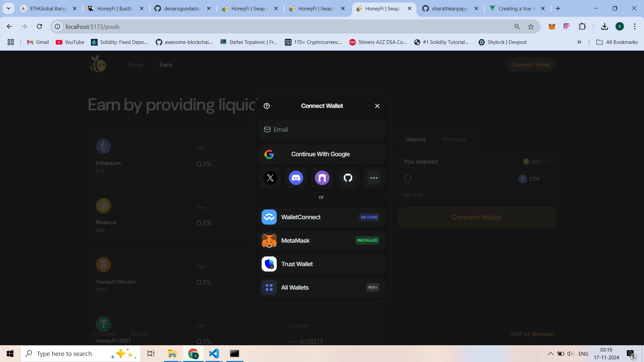644x362 pixels.
Task: Open the browser Extensions puzzle icon
Action: pos(582,26)
